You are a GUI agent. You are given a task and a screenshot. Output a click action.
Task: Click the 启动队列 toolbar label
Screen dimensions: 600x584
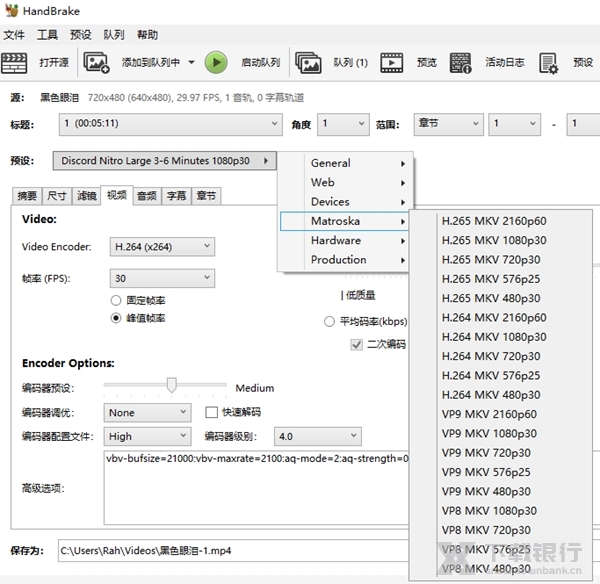[261, 62]
